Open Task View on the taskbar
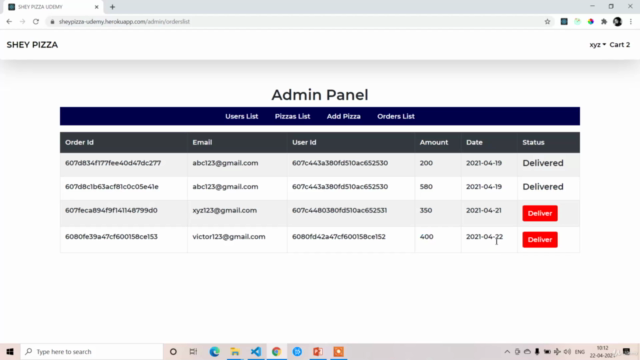The image size is (640, 360). (193, 351)
